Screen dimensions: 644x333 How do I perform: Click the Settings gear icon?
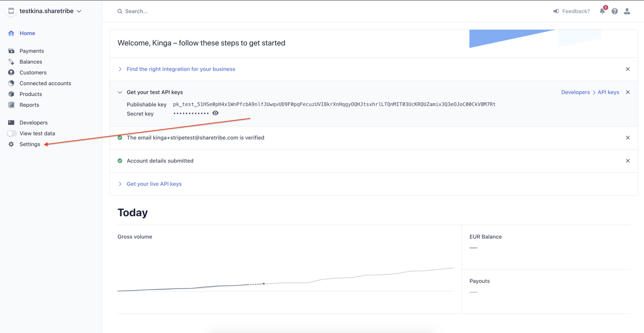tap(11, 144)
